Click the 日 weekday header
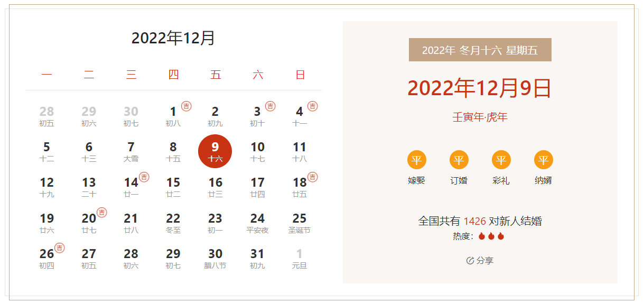This screenshot has width=644, height=302. (x=300, y=75)
